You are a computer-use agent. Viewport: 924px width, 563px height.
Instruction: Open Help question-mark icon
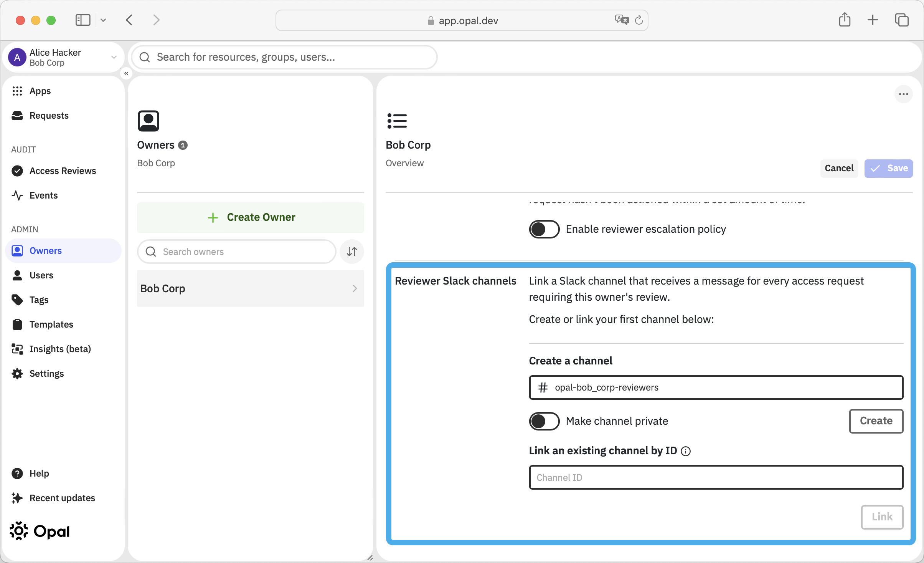coord(17,474)
